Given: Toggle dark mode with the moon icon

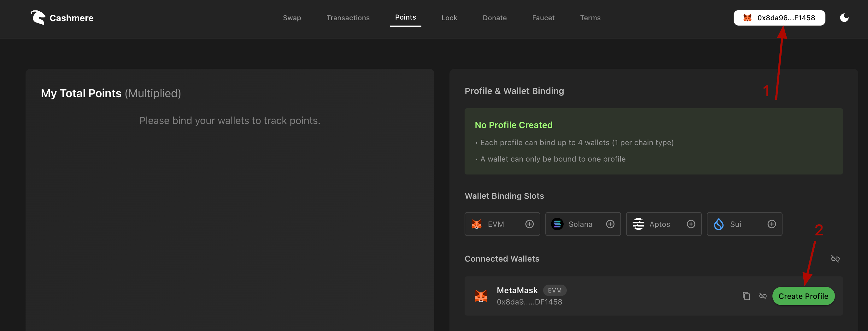Looking at the screenshot, I should (844, 18).
